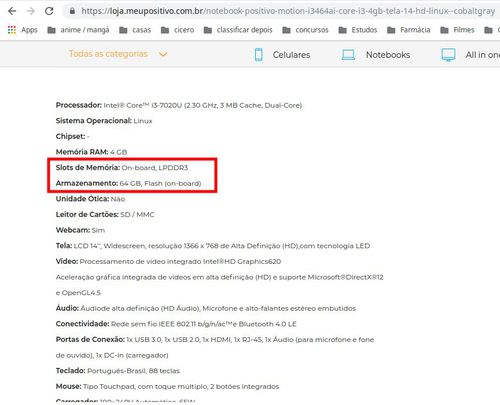Open the anime / mangá bookmark folder
This screenshot has width=500, height=405.
(78, 30)
